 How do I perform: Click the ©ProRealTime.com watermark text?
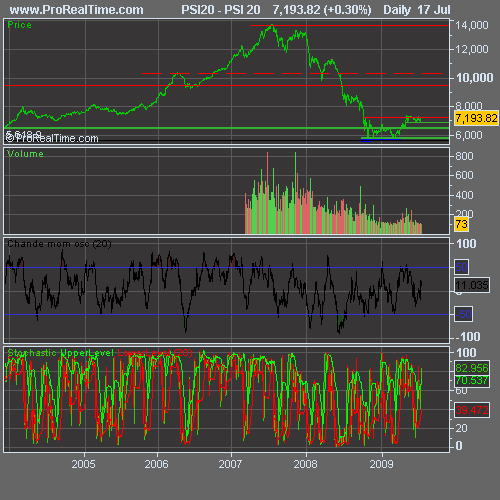(52, 138)
